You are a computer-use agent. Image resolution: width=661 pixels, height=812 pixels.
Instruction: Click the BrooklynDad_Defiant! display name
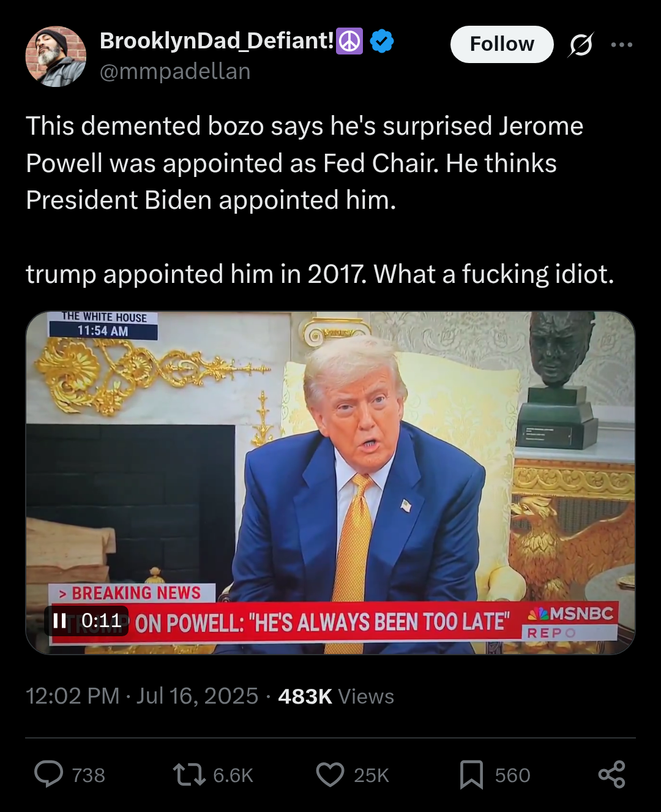pos(217,41)
